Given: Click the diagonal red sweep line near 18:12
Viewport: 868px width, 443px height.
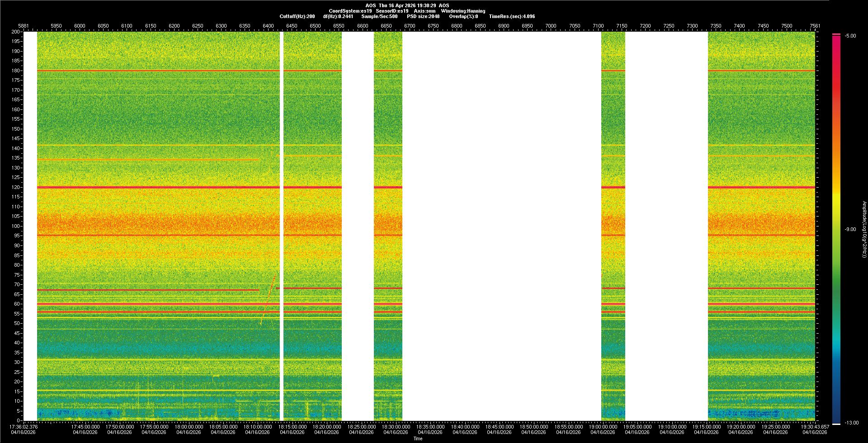Looking at the screenshot, I should coord(268,298).
